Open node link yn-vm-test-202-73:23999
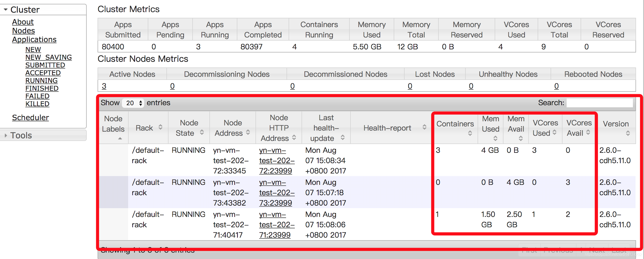Viewport: 644px width, 259px height. pyautogui.click(x=277, y=193)
